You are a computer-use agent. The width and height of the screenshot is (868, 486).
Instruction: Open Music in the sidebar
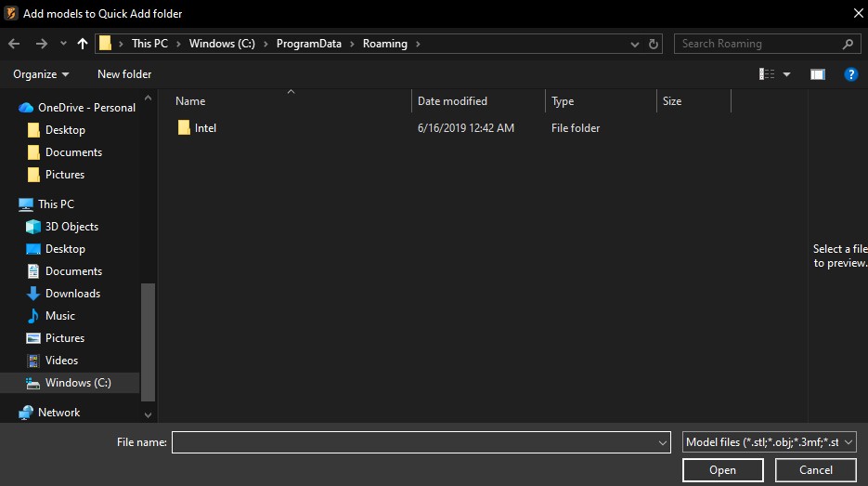point(59,315)
